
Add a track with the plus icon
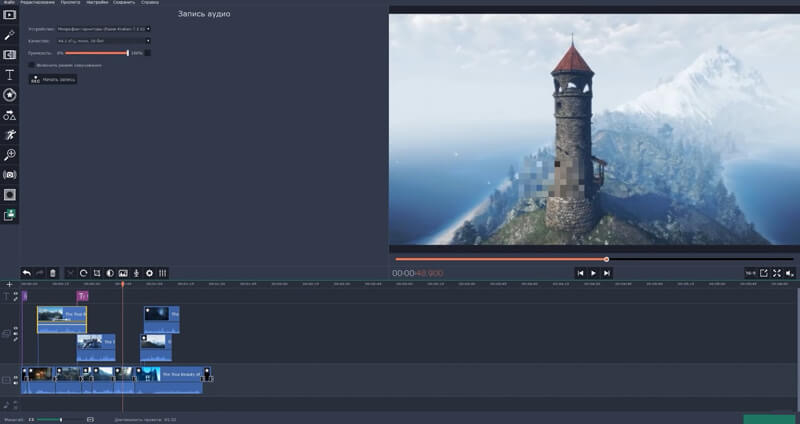pos(9,284)
